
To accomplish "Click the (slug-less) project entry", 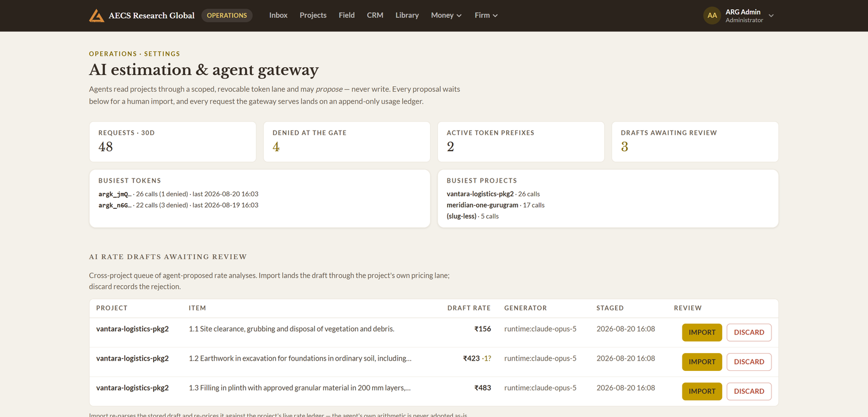I will click(462, 216).
